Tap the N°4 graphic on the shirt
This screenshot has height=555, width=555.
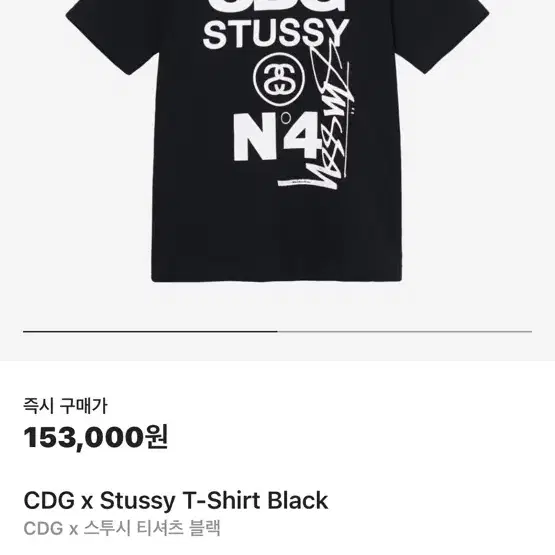(x=276, y=136)
